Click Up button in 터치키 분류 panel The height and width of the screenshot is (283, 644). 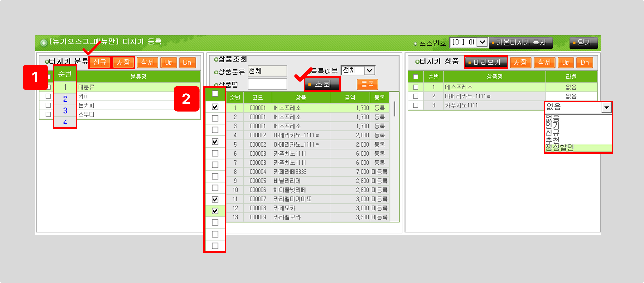click(x=168, y=63)
